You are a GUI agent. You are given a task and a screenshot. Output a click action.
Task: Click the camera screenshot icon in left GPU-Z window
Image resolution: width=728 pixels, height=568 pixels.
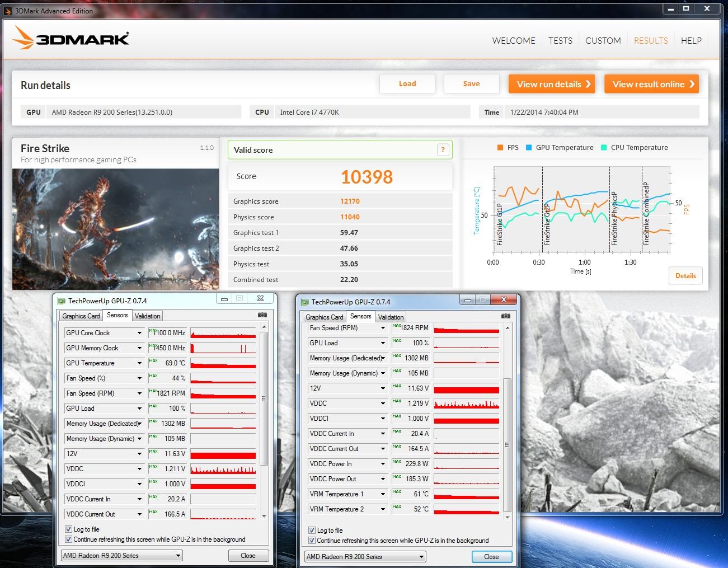coord(262,315)
